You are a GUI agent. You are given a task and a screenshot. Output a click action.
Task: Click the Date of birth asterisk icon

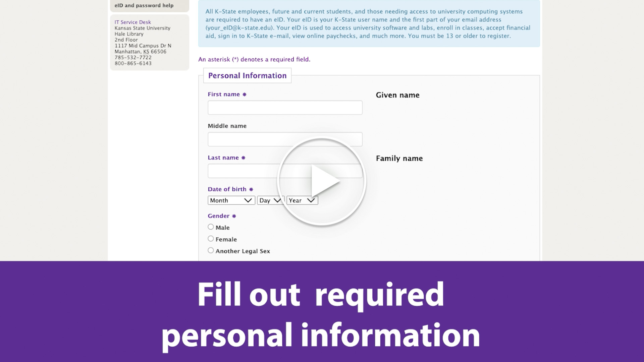(251, 189)
